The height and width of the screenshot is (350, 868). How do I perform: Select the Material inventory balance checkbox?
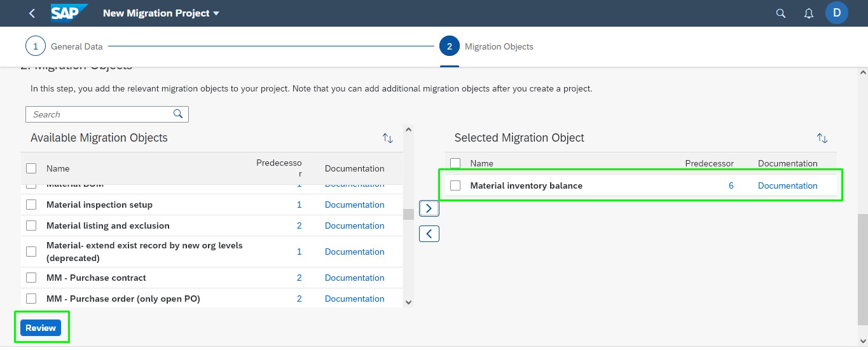click(x=455, y=185)
